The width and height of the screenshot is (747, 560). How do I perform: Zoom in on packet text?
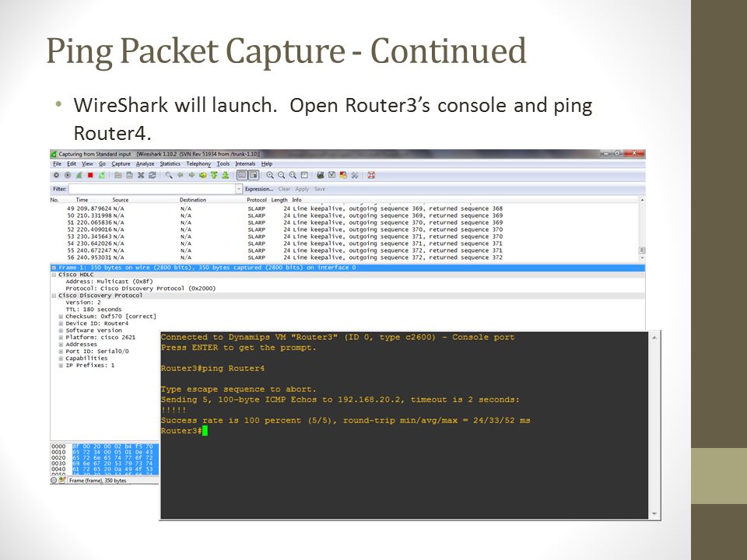(270, 175)
